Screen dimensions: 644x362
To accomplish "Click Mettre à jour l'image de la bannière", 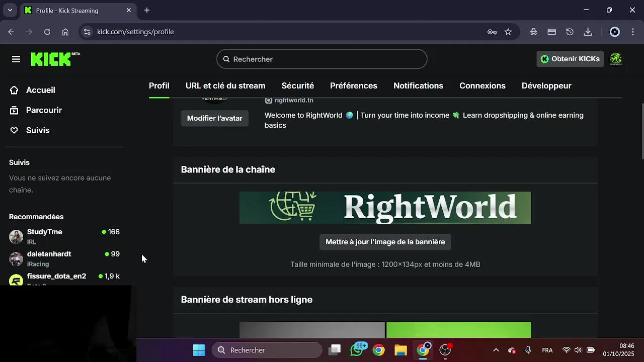I will coord(385,242).
